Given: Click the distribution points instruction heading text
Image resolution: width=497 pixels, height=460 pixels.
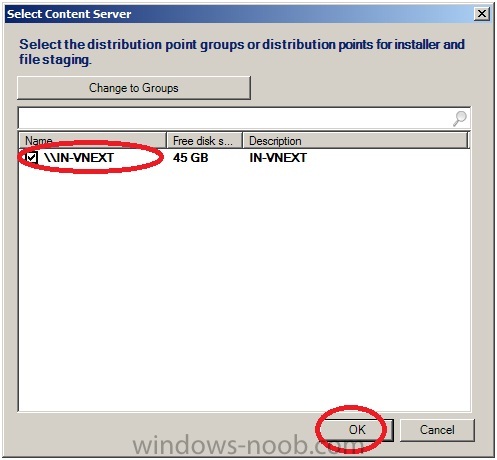Looking at the screenshot, I should coord(242,52).
